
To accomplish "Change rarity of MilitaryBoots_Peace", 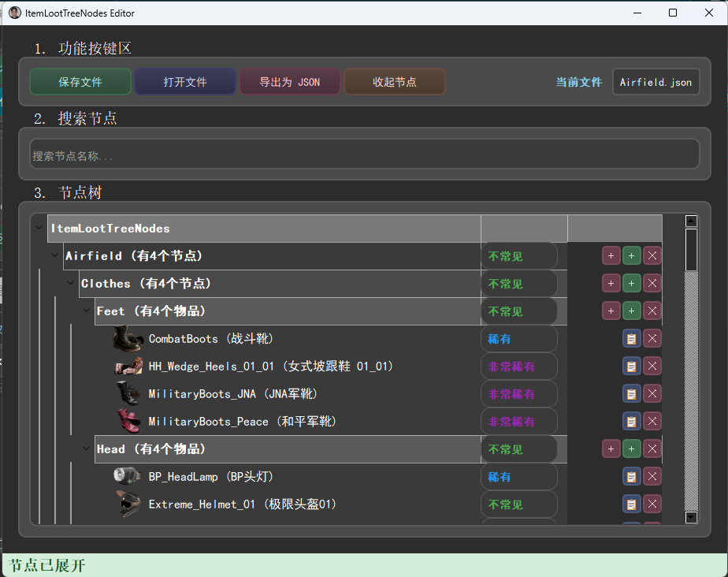I will (518, 422).
